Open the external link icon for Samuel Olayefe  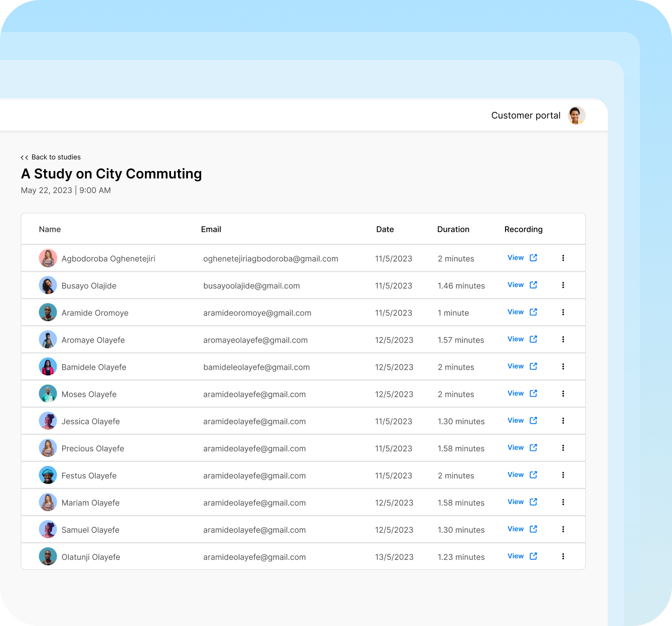534,529
